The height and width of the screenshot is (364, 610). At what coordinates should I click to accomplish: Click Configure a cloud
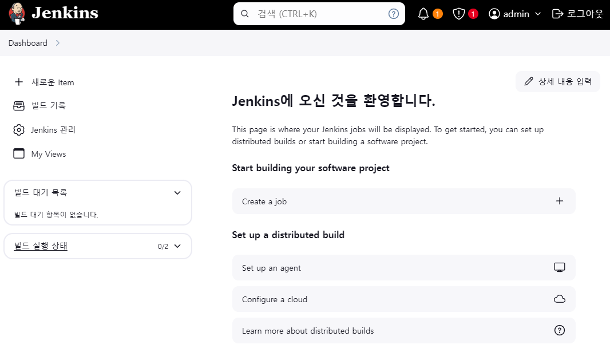404,299
